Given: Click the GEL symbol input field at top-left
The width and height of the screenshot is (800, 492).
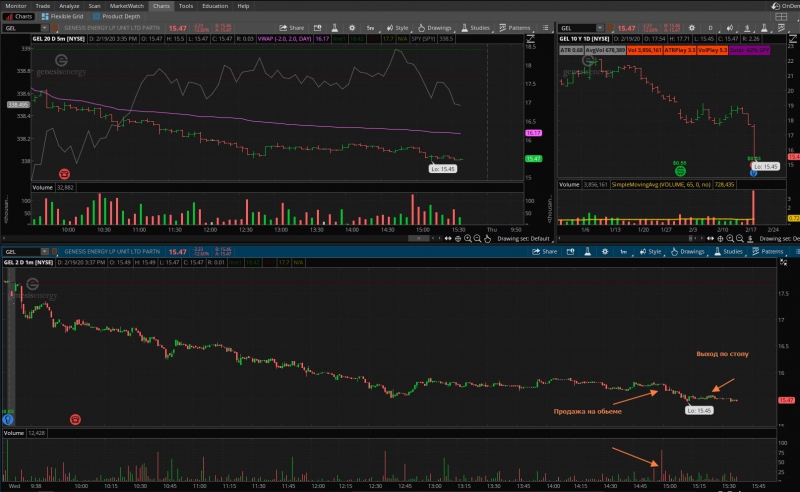Looking at the screenshot, I should (x=22, y=28).
